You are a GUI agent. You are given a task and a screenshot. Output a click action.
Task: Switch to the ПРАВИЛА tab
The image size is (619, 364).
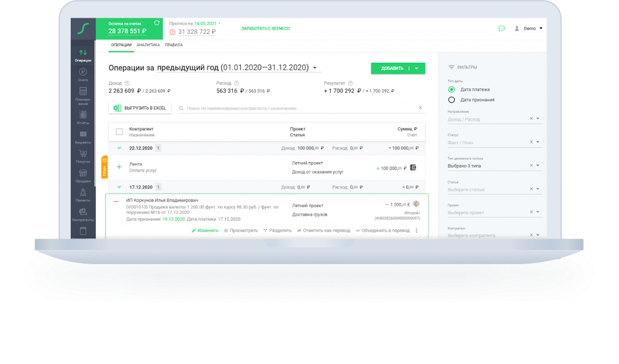173,45
